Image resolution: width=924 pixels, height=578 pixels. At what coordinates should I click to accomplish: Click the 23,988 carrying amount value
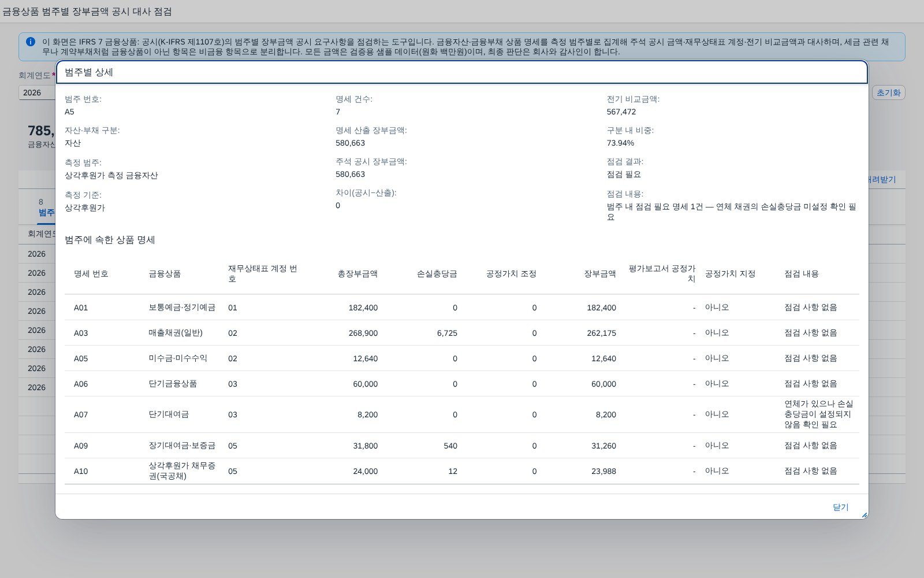pos(603,471)
